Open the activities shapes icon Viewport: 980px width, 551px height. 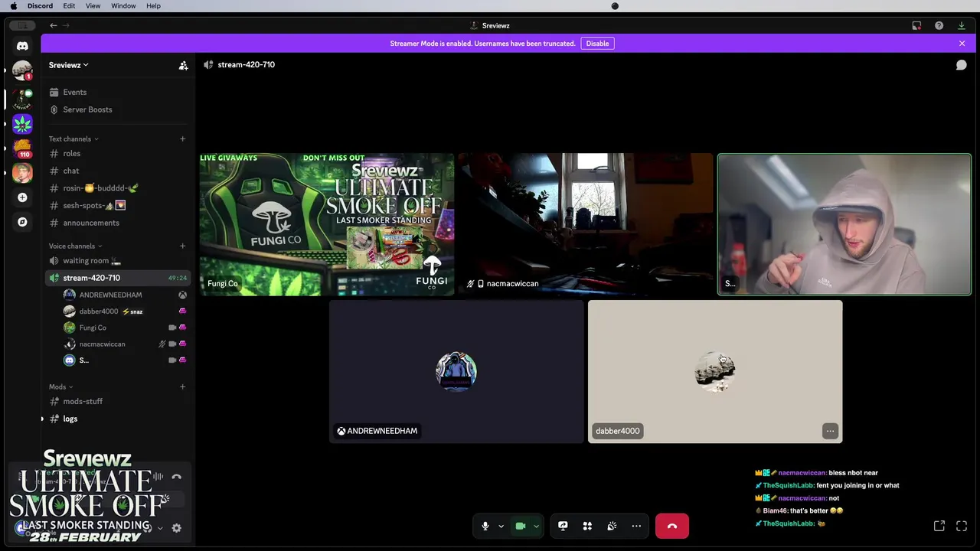coord(587,526)
